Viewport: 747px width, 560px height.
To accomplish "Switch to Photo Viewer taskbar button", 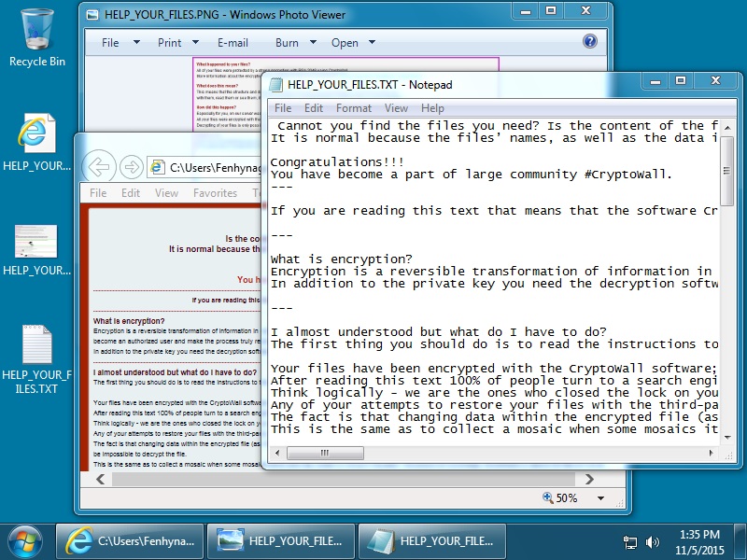I will [281, 541].
